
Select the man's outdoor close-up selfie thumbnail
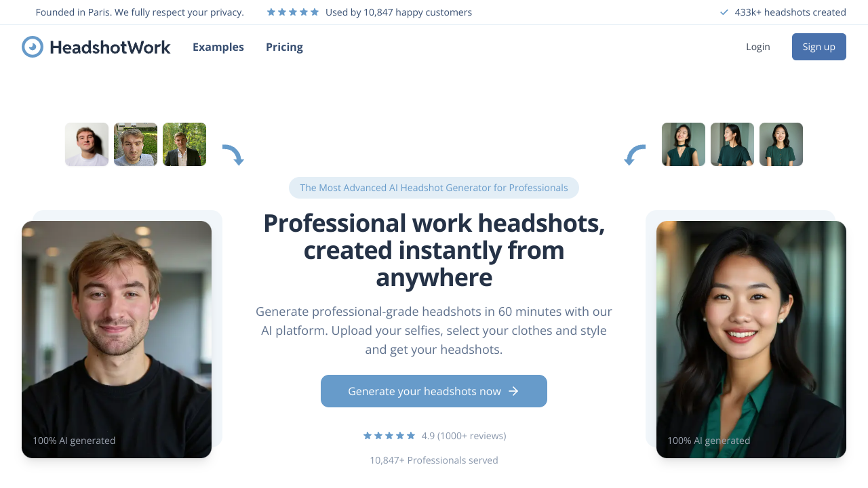(136, 144)
